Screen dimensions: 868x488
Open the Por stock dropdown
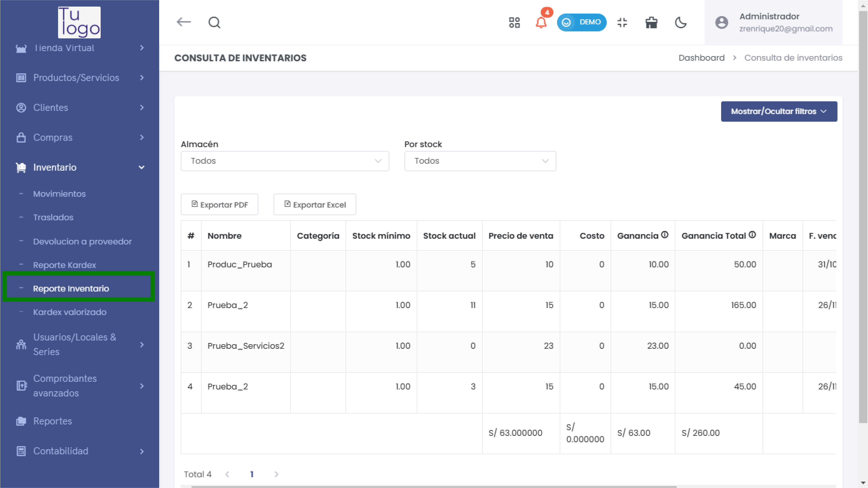tap(480, 161)
